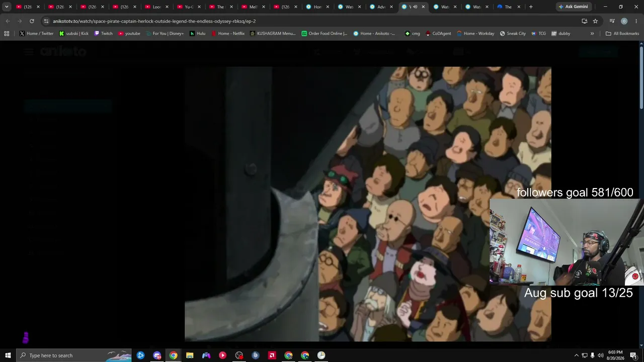
Task: Open the dubby bookmark
Action: (560, 34)
